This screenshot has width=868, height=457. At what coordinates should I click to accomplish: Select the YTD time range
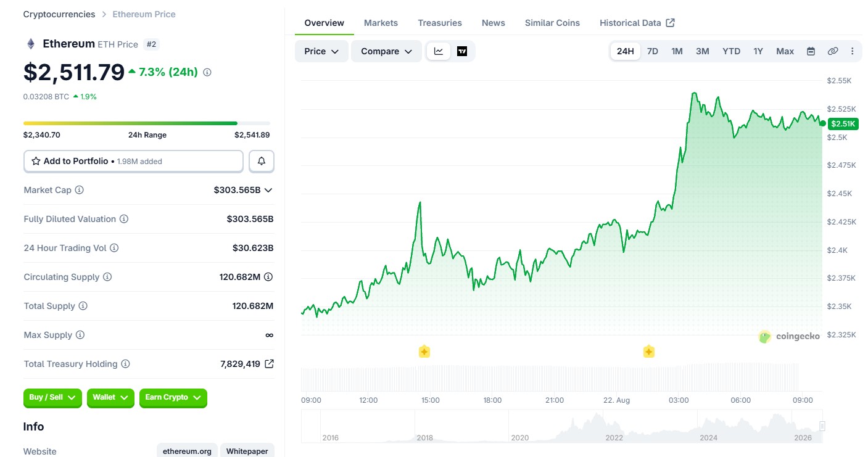(732, 51)
